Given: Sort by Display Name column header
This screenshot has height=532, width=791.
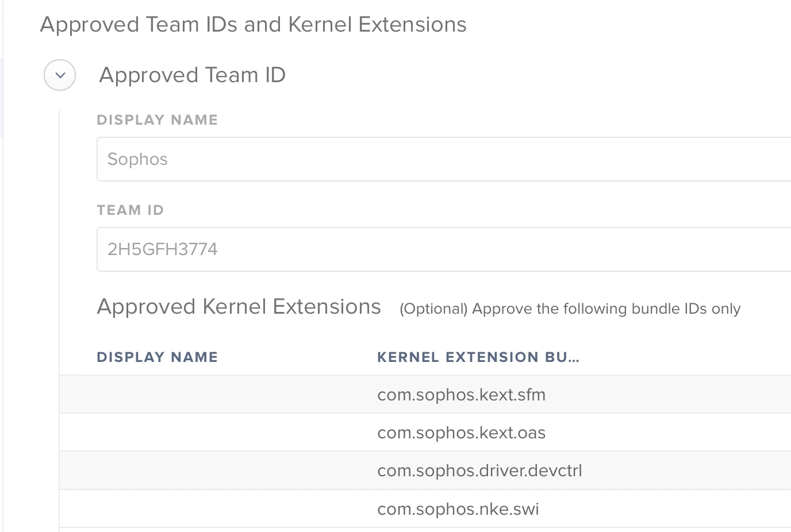Looking at the screenshot, I should (x=157, y=357).
